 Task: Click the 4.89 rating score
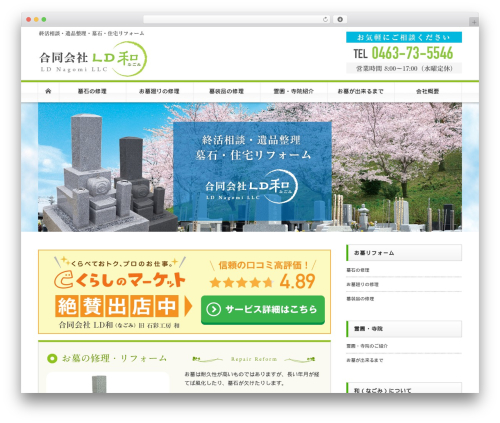pos(297,281)
